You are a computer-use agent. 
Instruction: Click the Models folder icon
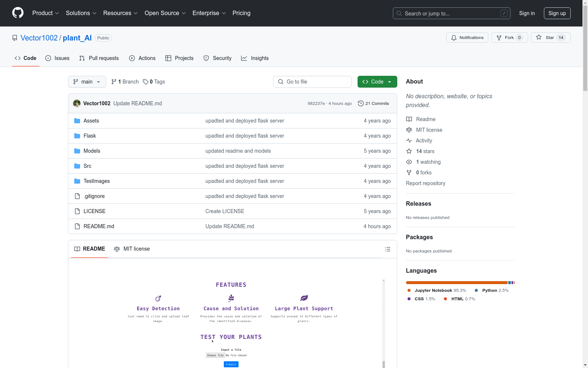pyautogui.click(x=77, y=151)
